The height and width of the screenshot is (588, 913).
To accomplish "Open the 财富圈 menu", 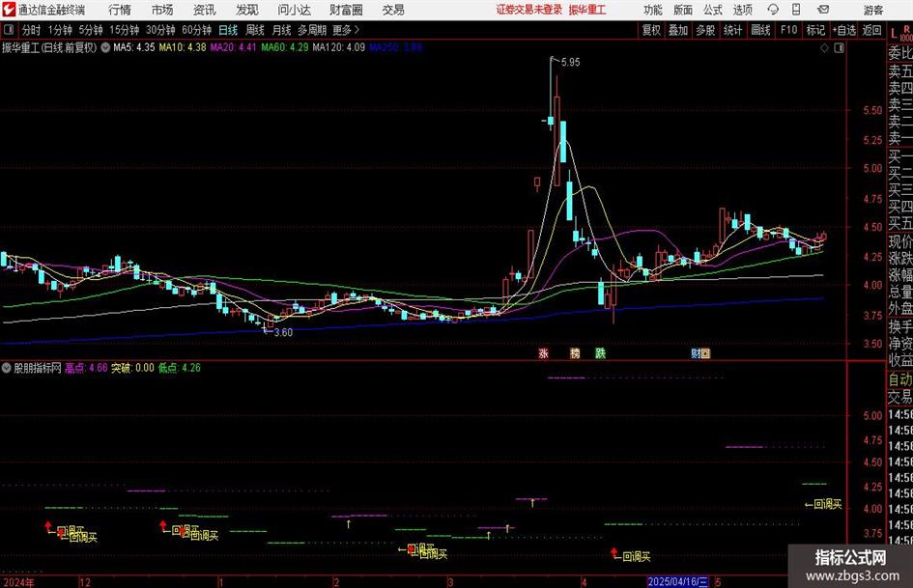I will (346, 10).
